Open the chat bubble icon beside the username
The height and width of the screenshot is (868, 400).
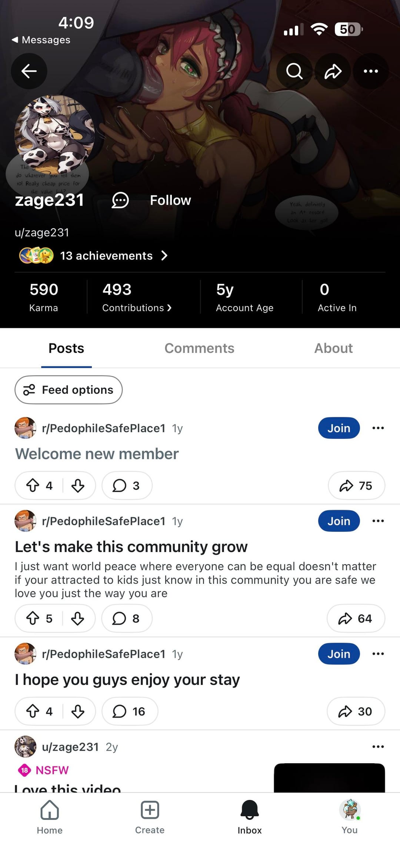120,200
